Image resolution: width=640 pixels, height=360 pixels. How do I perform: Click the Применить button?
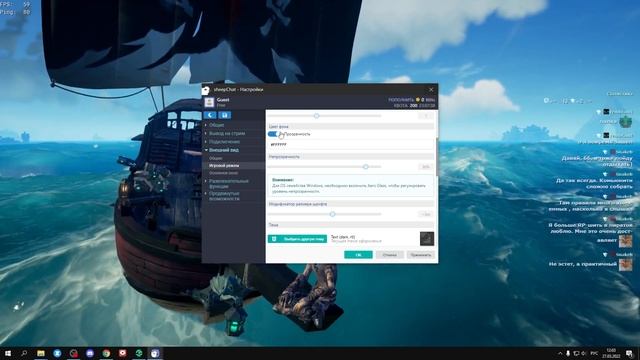tap(421, 255)
